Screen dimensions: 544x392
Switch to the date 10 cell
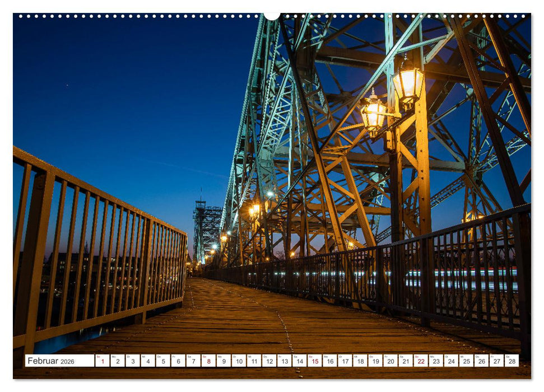coord(240,360)
